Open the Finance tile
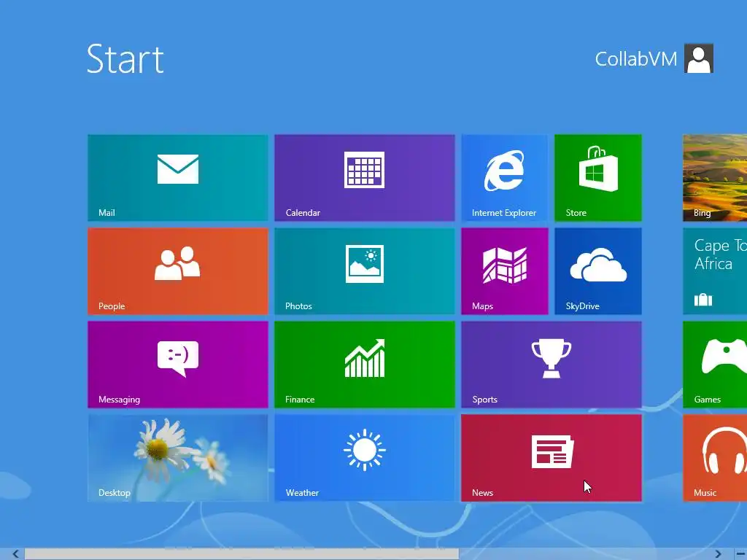747x560 pixels. tap(365, 365)
